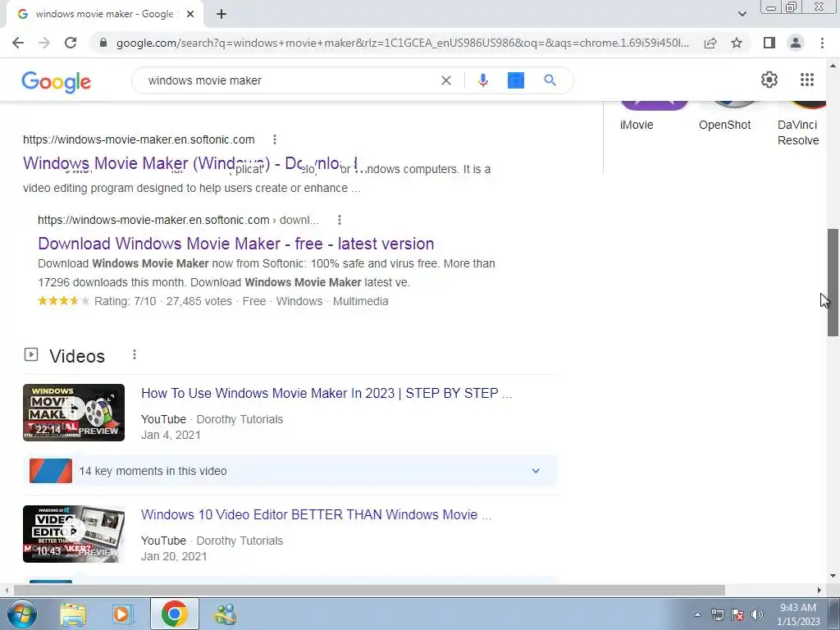Open File Explorer from taskbar
Screen dimensions: 840x630
click(x=73, y=614)
